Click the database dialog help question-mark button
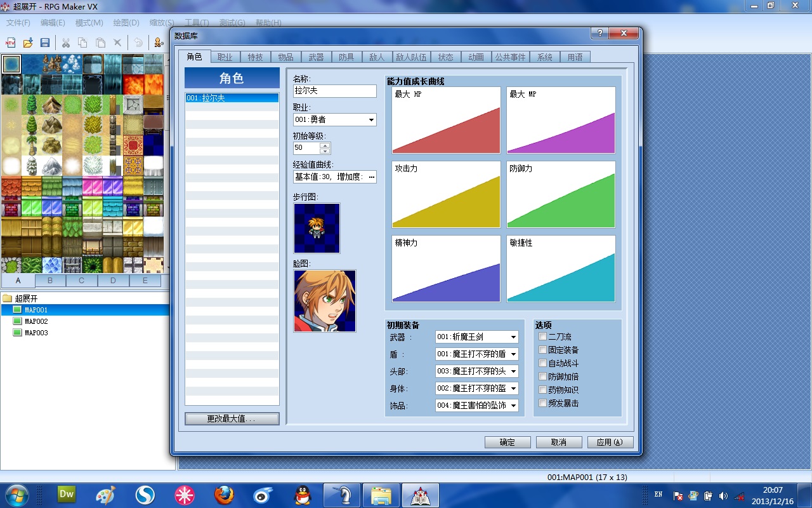The image size is (812, 508). tap(600, 33)
